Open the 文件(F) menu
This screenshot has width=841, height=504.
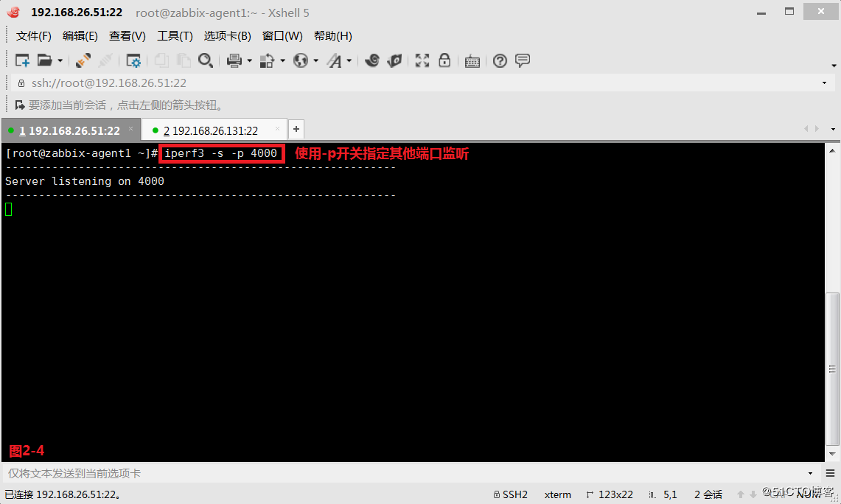tap(33, 36)
